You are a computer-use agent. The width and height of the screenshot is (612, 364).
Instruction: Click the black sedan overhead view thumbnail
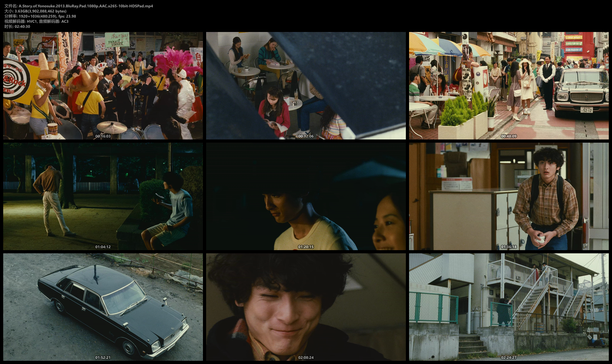[x=103, y=307]
